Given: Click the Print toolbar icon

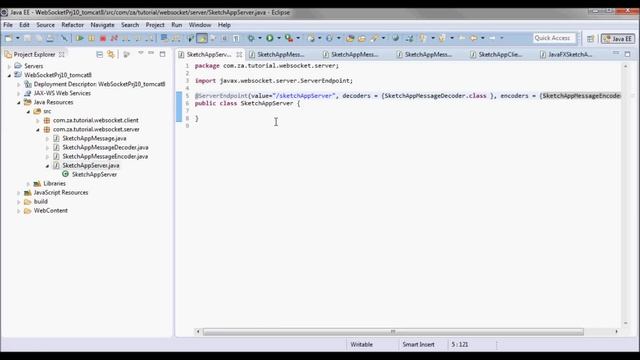Looking at the screenshot, I should pos(50,38).
